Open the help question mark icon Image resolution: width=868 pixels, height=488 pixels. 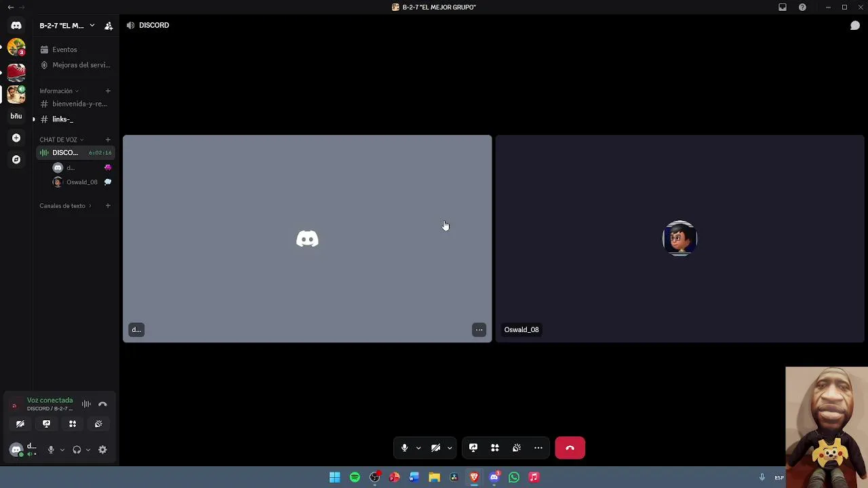click(803, 7)
